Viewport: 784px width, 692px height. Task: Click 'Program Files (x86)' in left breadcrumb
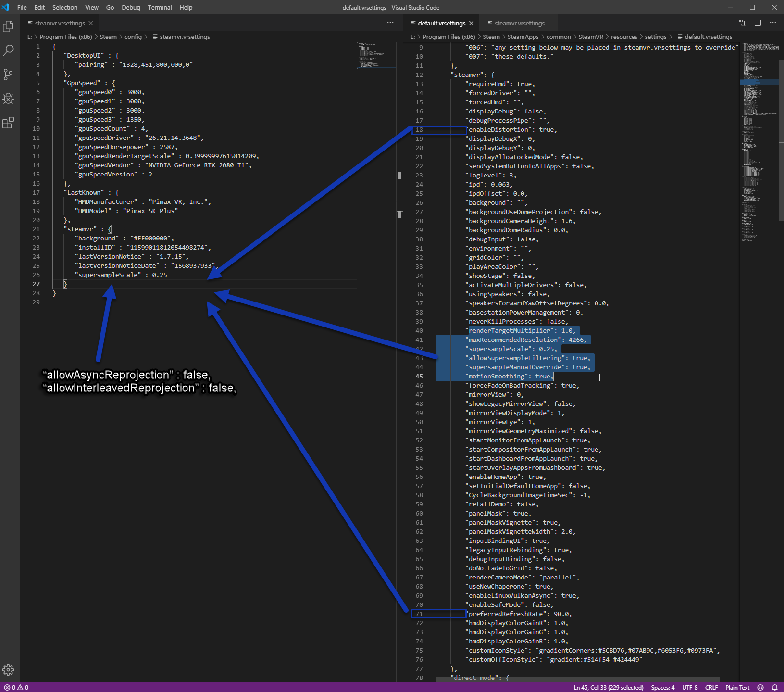[65, 37]
